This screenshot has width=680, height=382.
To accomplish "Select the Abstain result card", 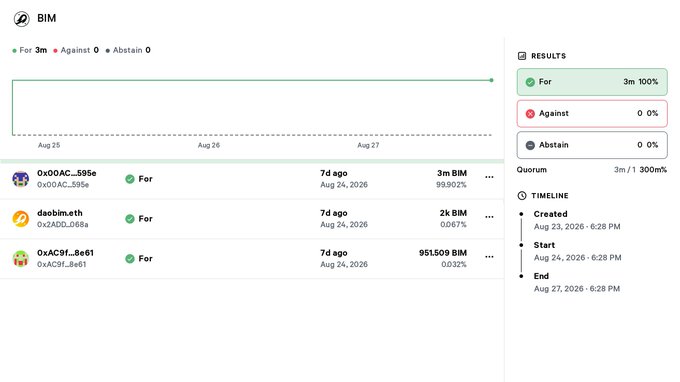I will 592,145.
